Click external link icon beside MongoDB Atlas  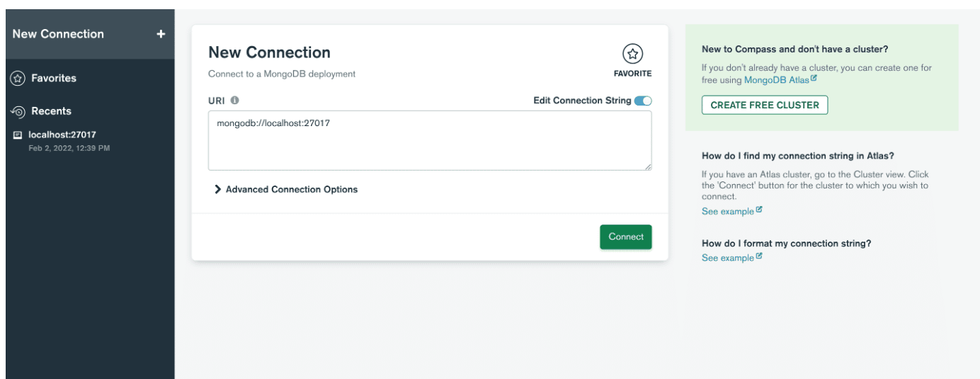coord(814,79)
